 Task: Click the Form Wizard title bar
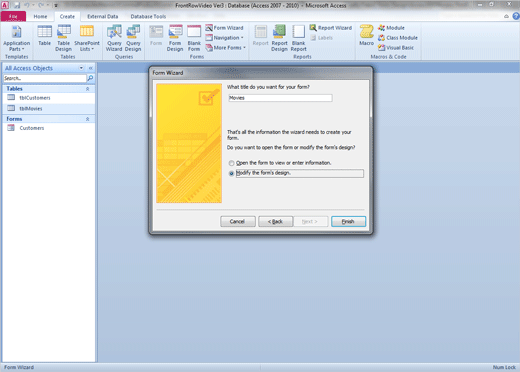click(x=261, y=73)
